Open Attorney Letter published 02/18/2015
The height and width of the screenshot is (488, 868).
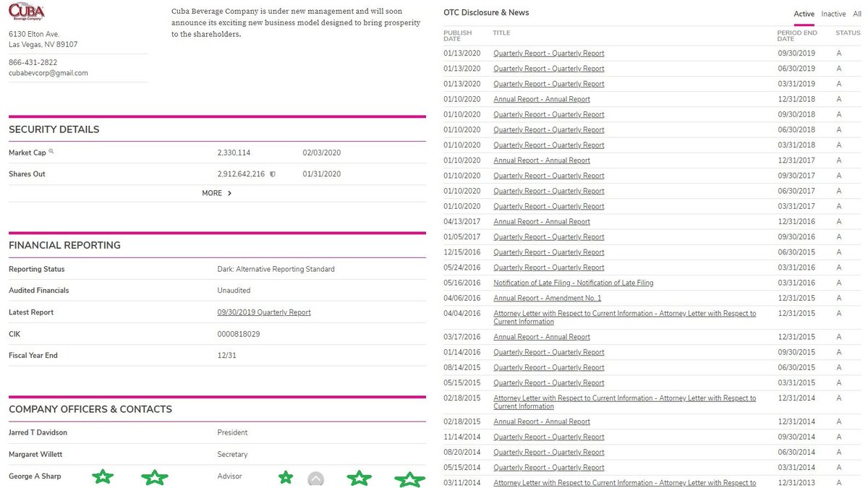coord(625,402)
